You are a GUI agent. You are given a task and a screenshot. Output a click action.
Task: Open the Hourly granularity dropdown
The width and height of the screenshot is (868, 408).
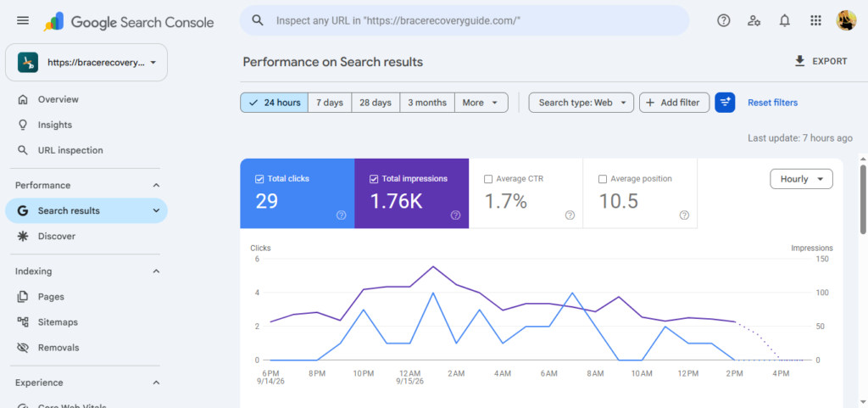click(801, 179)
